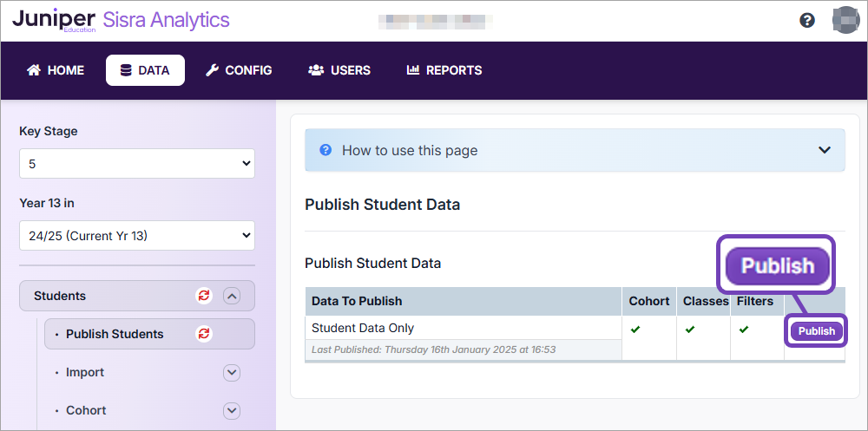Open the user profile avatar
This screenshot has height=431, width=868.
[x=845, y=20]
